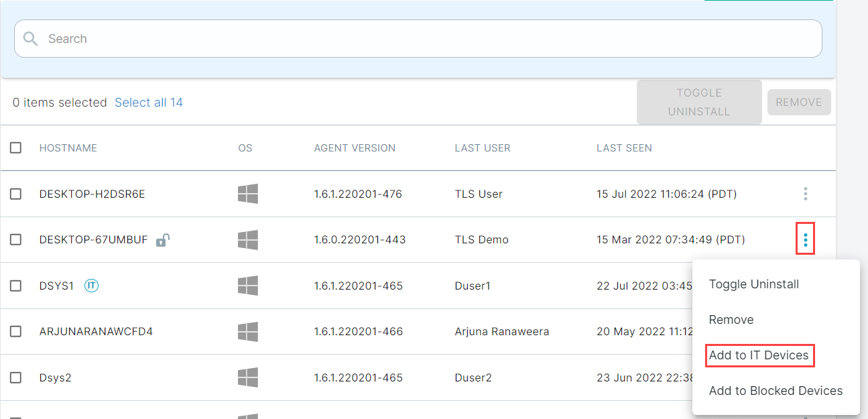Screen dimensions: 868x419
Task: Select the checkbox for DESKTOP-67UMBUF
Action: point(16,239)
